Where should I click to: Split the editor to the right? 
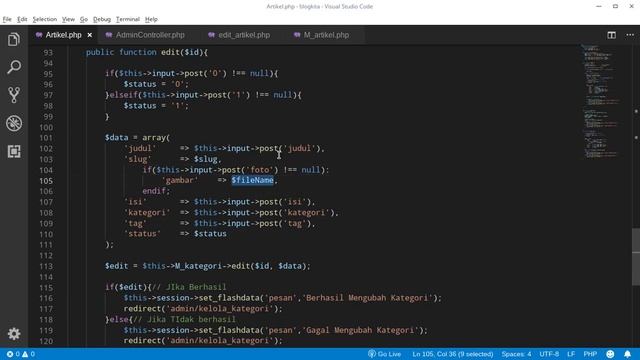[x=611, y=35]
